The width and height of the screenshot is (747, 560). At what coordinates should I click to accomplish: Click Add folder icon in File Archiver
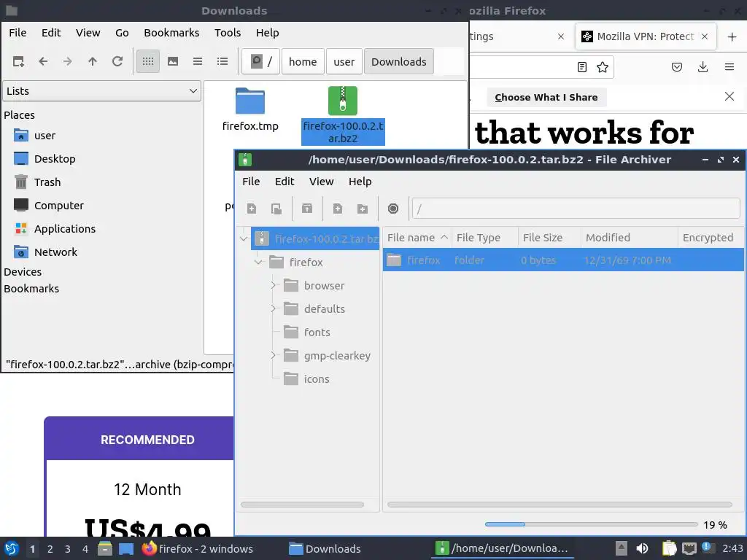click(x=363, y=209)
